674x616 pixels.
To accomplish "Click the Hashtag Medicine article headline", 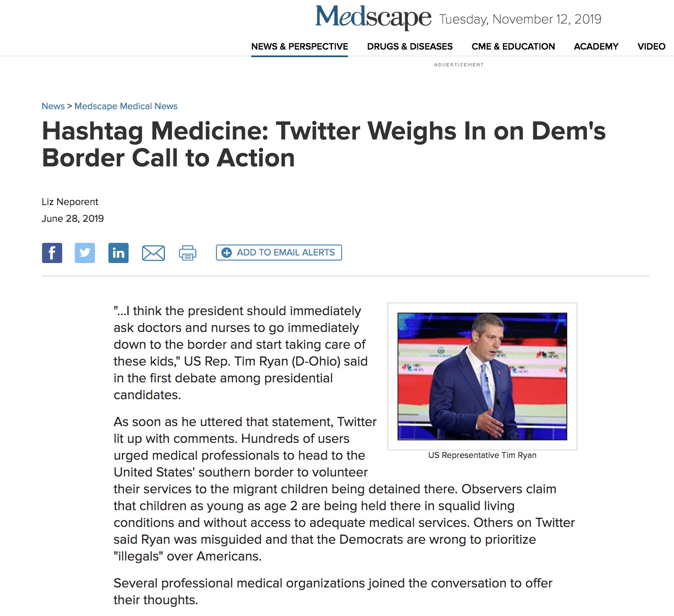I will [324, 144].
